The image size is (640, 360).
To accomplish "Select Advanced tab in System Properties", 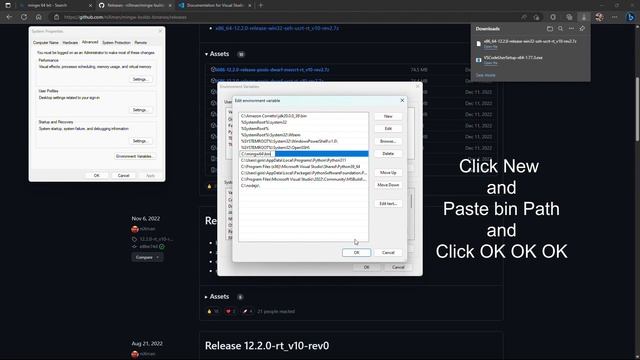I will [90, 42].
